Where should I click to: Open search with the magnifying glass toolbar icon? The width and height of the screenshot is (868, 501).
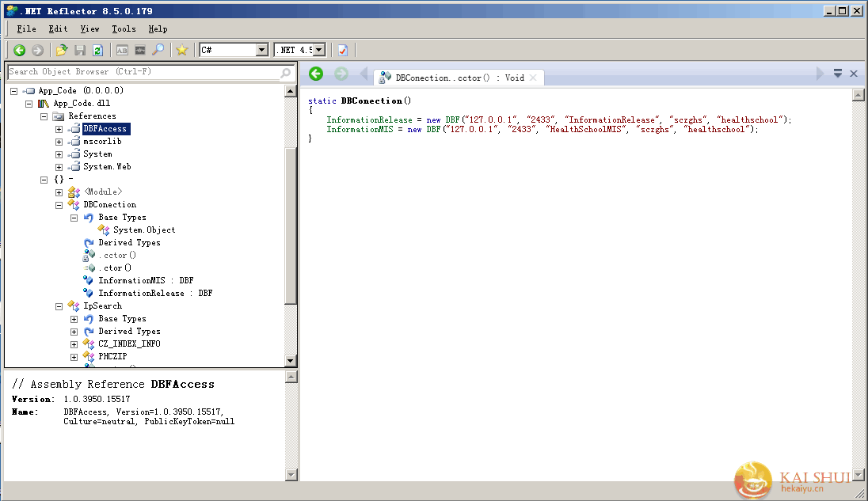pos(158,51)
